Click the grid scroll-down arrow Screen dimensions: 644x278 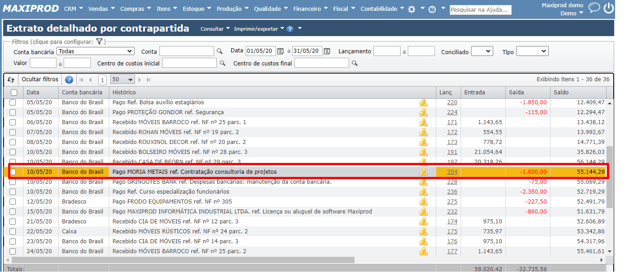(610, 251)
